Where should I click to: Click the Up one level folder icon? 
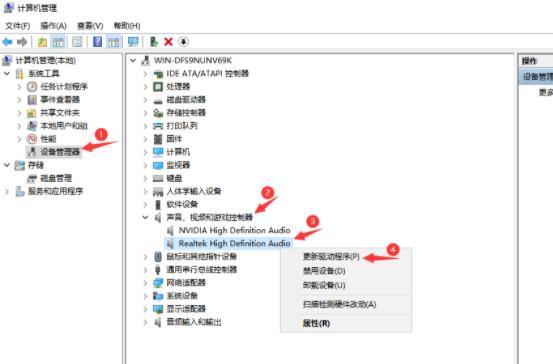pyautogui.click(x=43, y=42)
